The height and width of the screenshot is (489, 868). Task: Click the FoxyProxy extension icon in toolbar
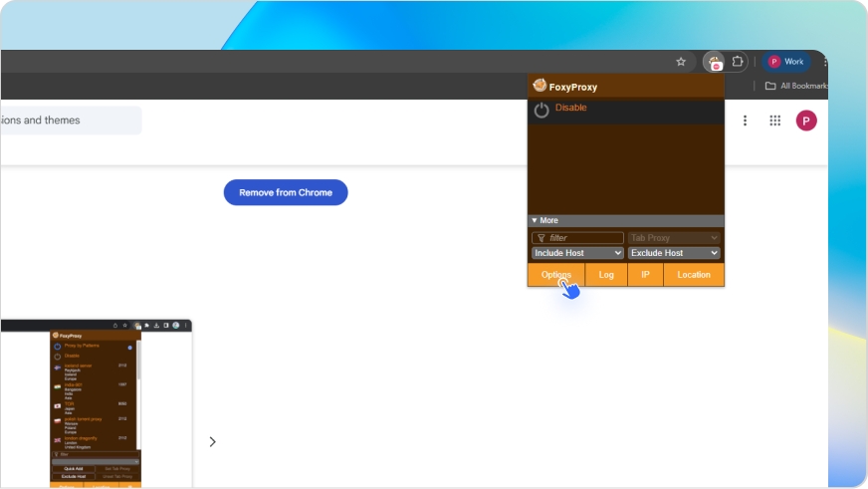coord(714,62)
